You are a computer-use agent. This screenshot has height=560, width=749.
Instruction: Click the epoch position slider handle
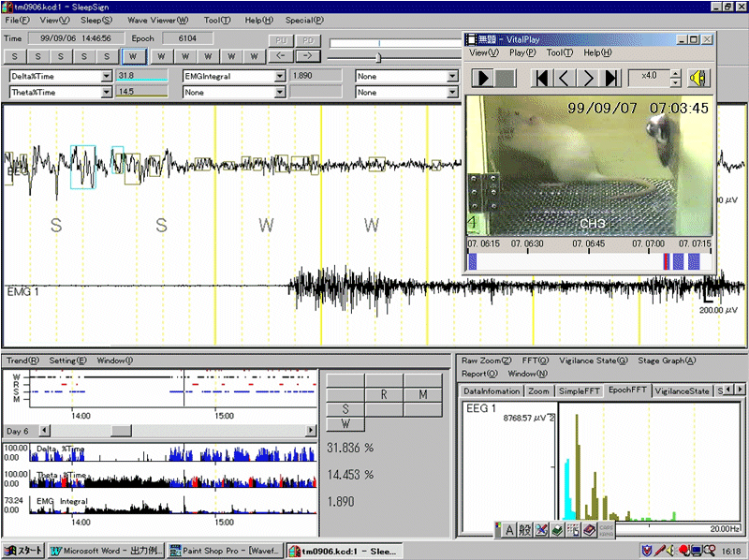(378, 56)
